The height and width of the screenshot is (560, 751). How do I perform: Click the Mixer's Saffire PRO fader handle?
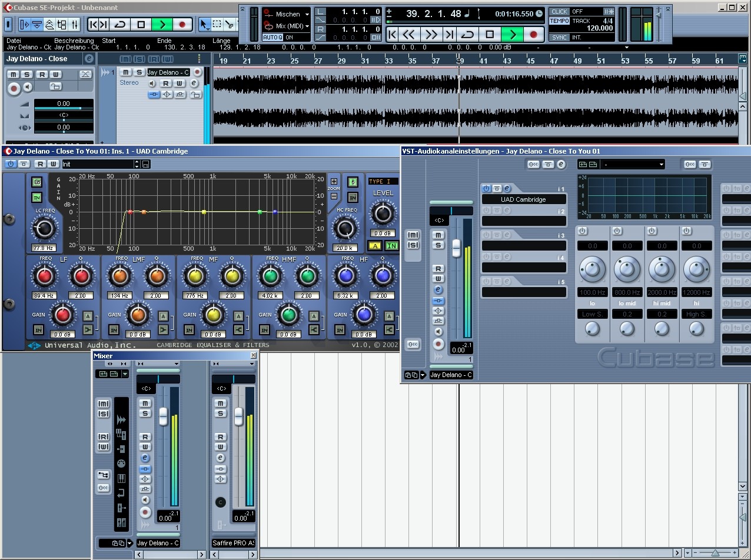[x=239, y=416]
